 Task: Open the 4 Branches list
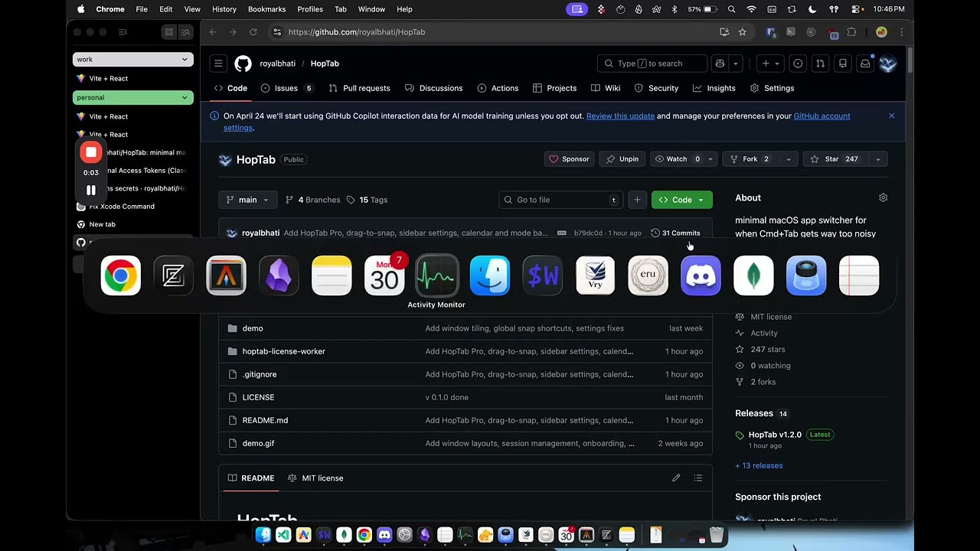[x=312, y=200]
